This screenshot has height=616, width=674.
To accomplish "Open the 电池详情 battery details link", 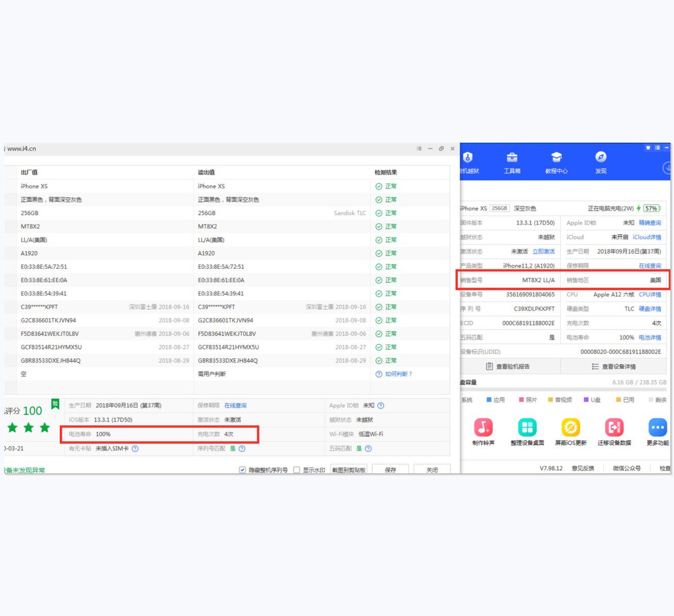I will tap(650, 338).
